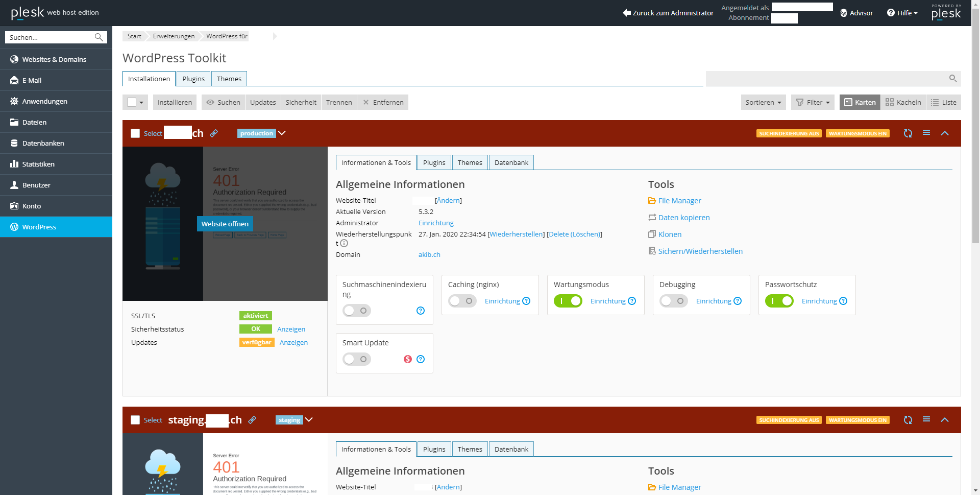Screen dimensions: 980x495
Task: Collapse the staging installation card
Action: coord(945,420)
